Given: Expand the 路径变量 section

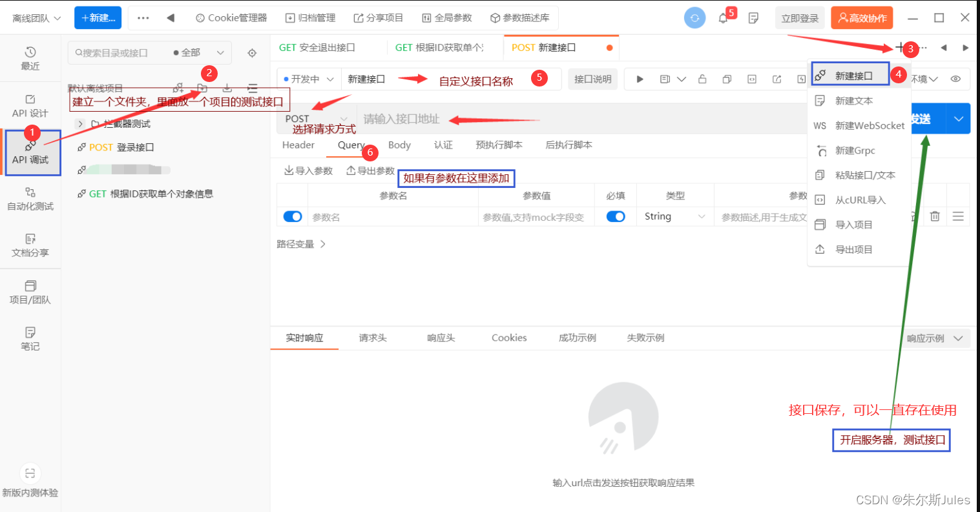Looking at the screenshot, I should pyautogui.click(x=301, y=244).
